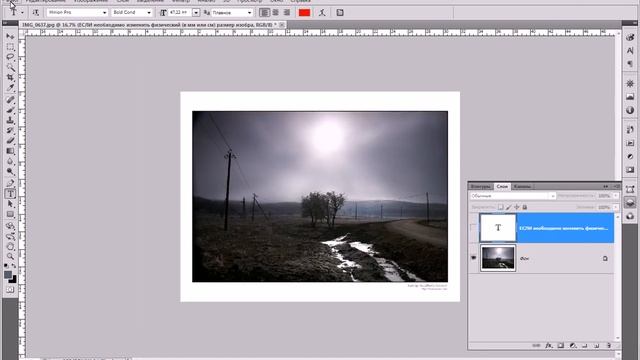Image resolution: width=640 pixels, height=360 pixels.
Task: Click the foreground color swatch
Action: tap(8, 275)
